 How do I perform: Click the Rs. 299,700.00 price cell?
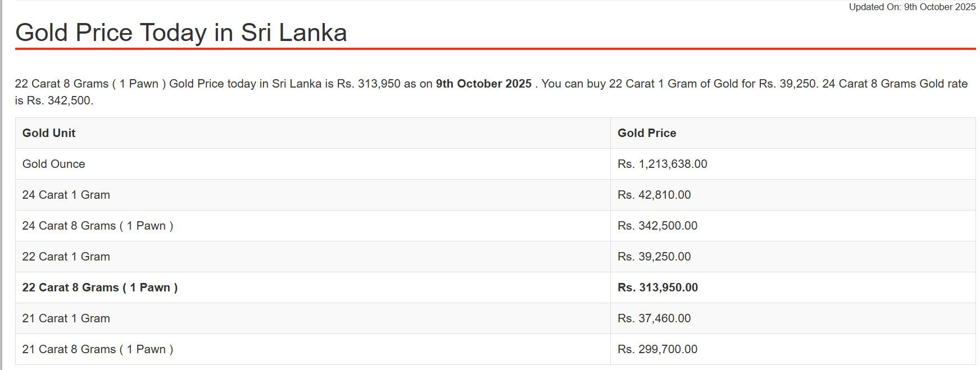pos(657,349)
